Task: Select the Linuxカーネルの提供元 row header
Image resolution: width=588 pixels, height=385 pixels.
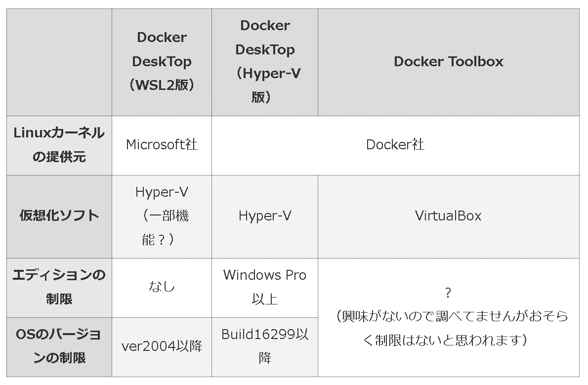Action: [59, 145]
